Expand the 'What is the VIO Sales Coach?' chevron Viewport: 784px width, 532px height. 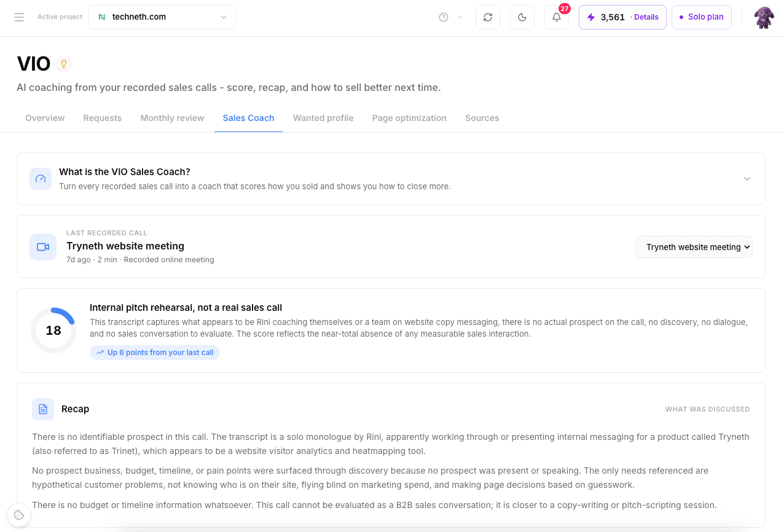(747, 179)
